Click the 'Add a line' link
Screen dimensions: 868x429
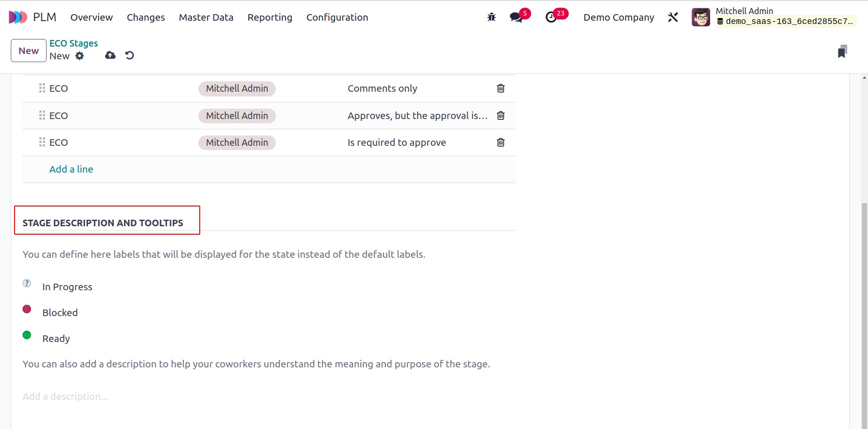[71, 169]
